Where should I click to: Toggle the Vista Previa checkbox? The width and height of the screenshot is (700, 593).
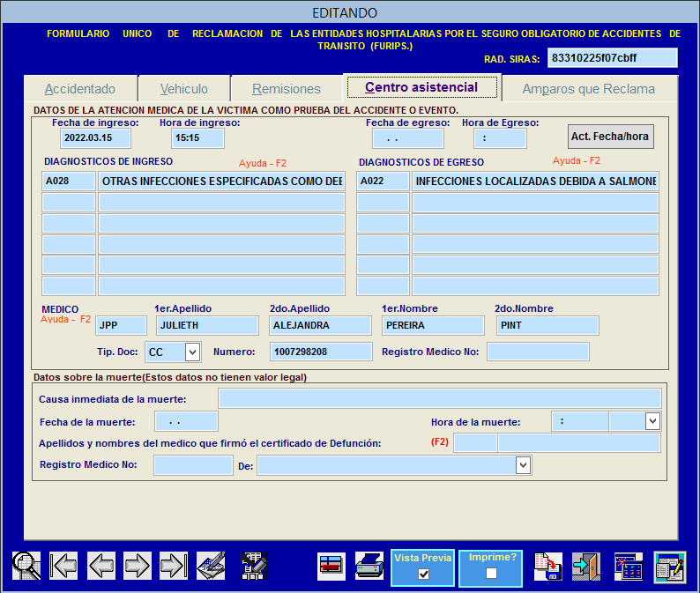point(423,574)
